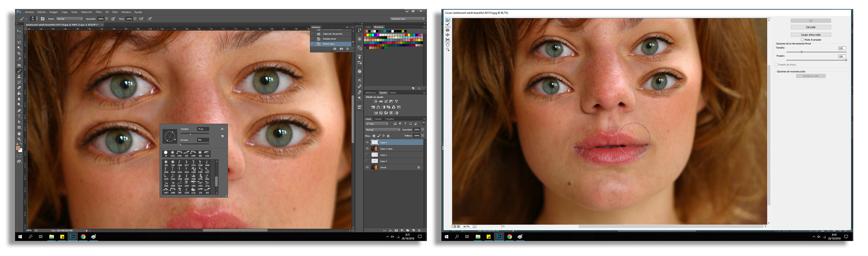
Task: Click OK button in Liquify dialog
Action: point(811,20)
